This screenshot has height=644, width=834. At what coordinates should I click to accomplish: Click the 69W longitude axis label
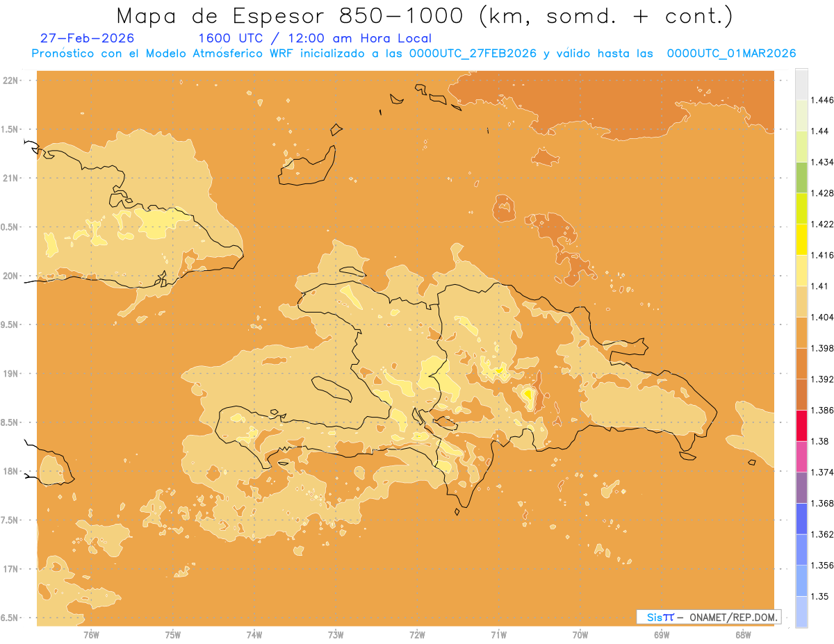[662, 635]
